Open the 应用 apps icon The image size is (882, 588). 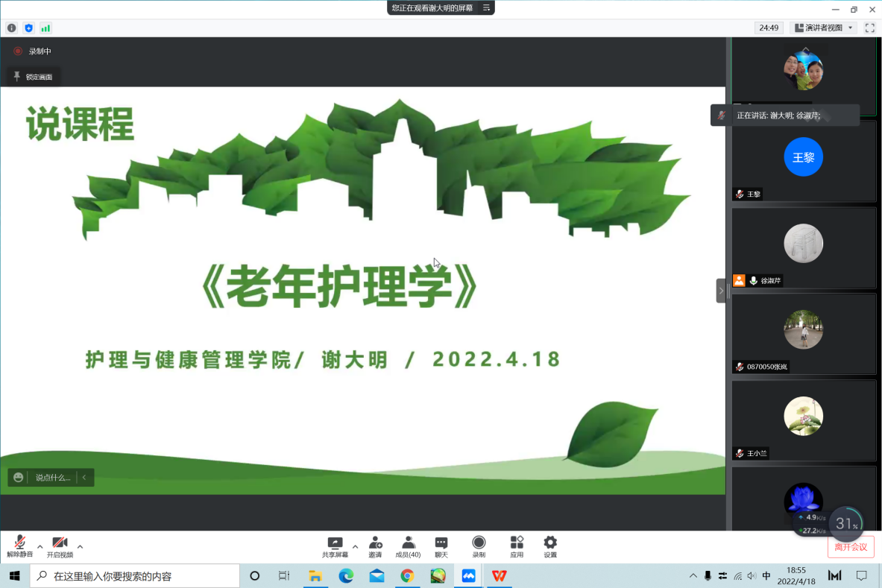click(x=517, y=546)
